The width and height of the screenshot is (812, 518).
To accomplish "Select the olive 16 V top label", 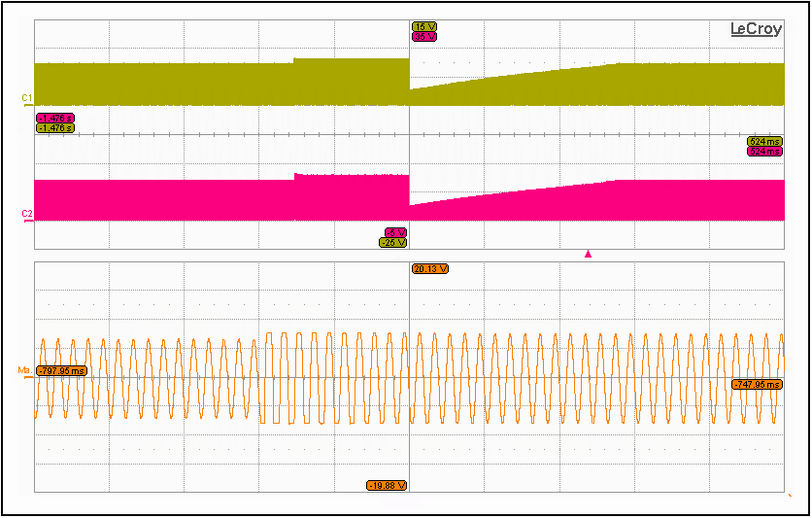I will click(x=424, y=26).
